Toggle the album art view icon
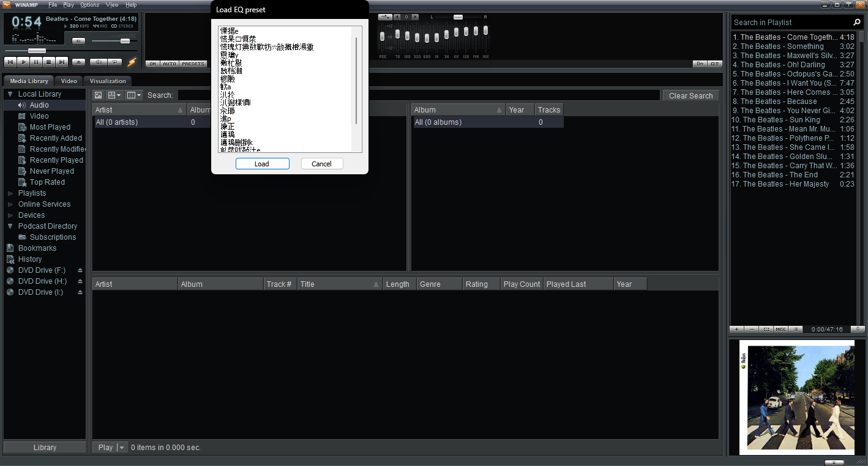 (98, 95)
